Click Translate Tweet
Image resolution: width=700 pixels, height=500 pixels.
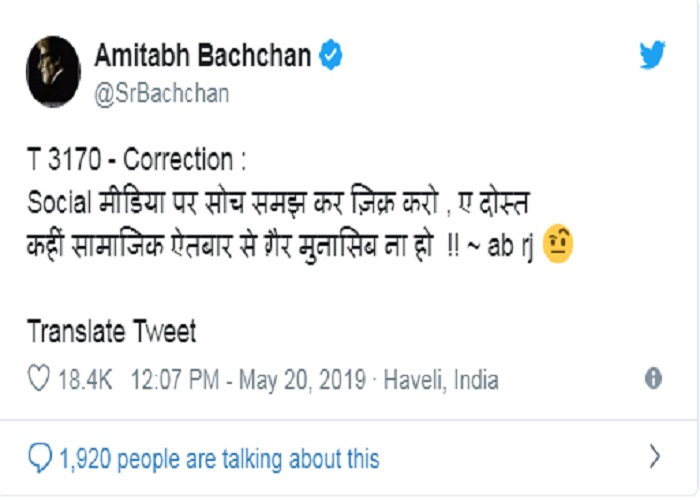click(x=112, y=331)
